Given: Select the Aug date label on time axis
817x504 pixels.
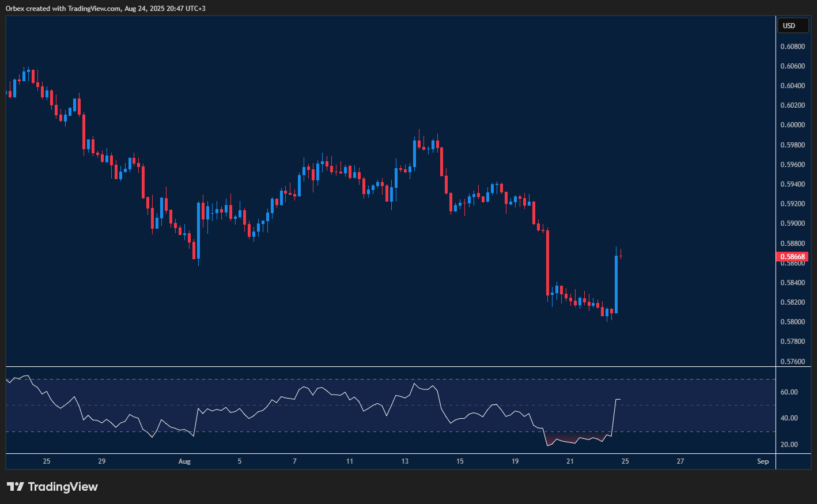Looking at the screenshot, I should pyautogui.click(x=184, y=461).
